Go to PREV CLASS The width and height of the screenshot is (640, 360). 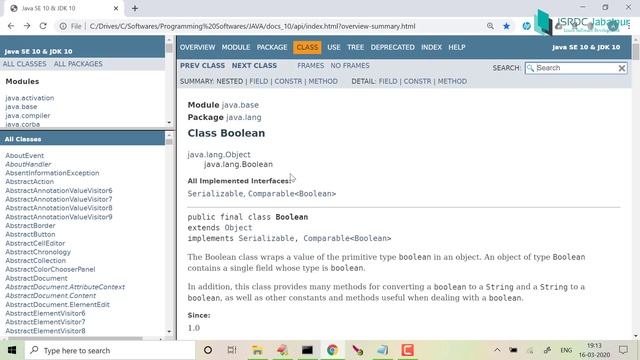point(202,66)
